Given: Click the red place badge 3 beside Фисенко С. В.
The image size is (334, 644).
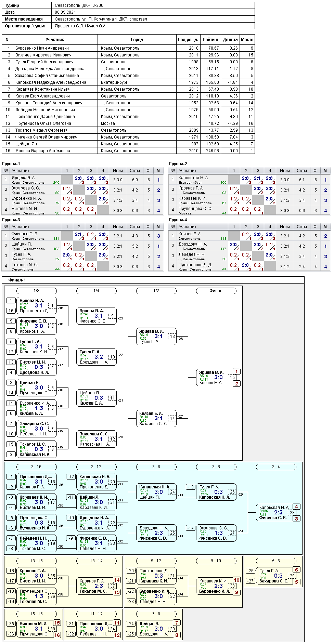Looking at the screenshot, I should point(296,519).
